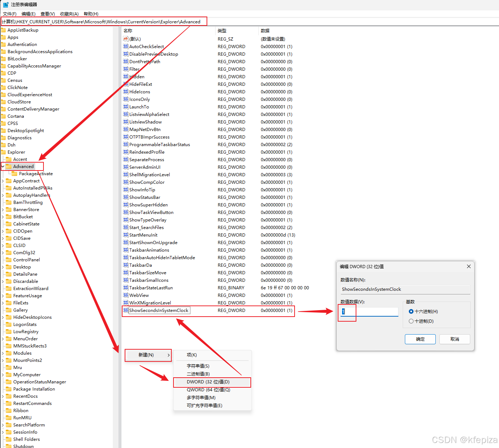Select the Accent tree item

20,159
